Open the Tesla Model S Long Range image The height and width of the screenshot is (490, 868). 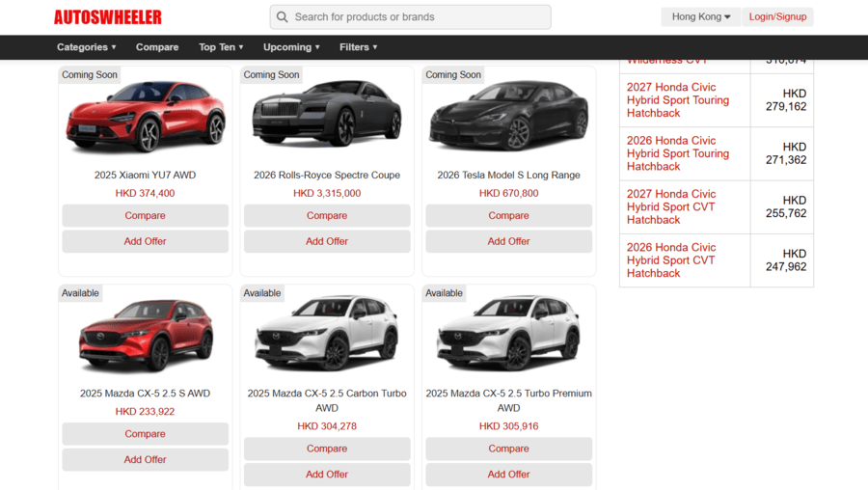click(x=508, y=115)
